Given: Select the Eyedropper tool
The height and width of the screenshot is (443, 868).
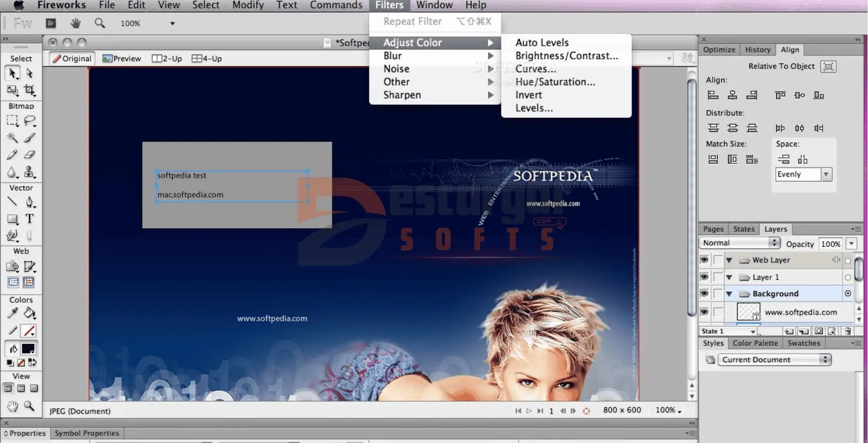Looking at the screenshot, I should pos(12,313).
